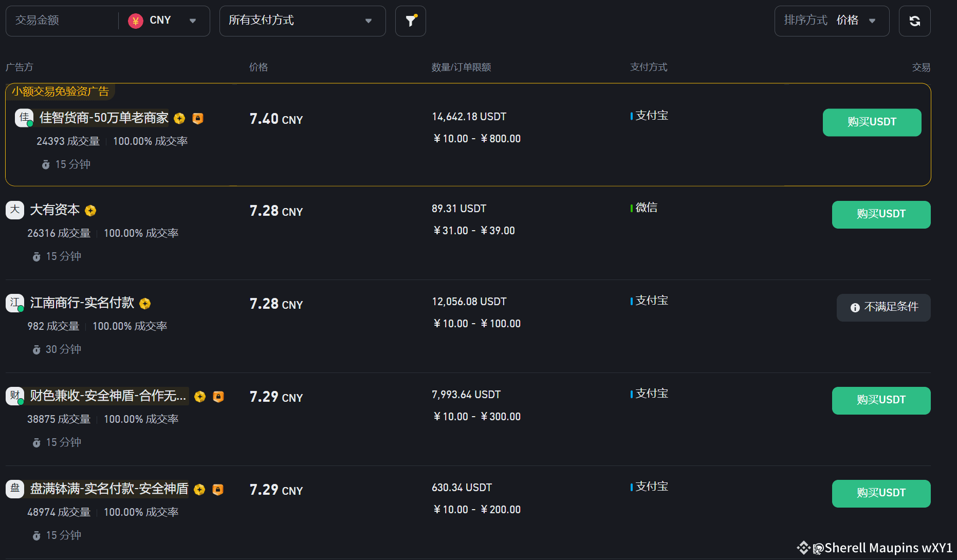The height and width of the screenshot is (560, 957).
Task: Click orange shield badge next to 佳智货商
Action: 198,119
